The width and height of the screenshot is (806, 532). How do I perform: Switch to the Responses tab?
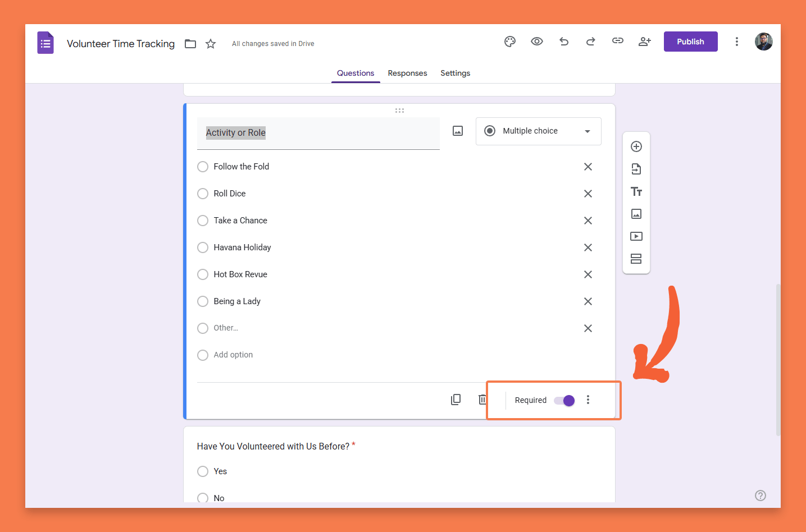407,73
